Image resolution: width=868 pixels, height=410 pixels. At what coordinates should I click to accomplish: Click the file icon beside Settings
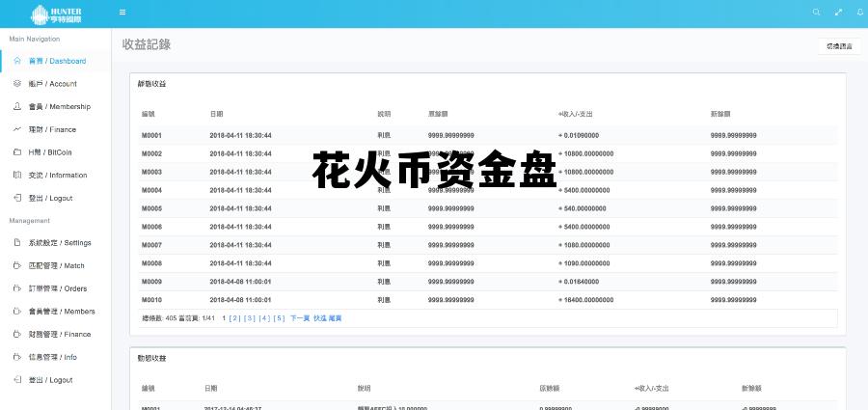(17, 243)
